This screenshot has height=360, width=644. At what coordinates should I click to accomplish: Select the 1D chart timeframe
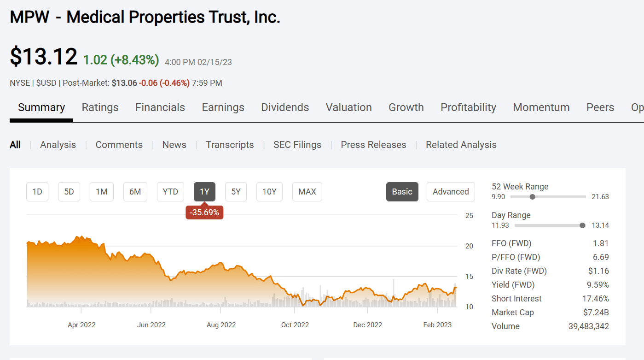[36, 192]
